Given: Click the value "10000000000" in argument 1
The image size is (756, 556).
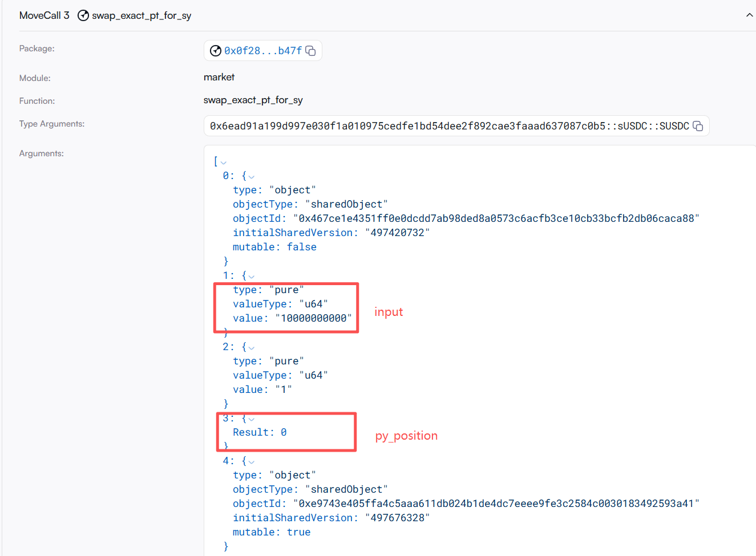Looking at the screenshot, I should [x=313, y=318].
